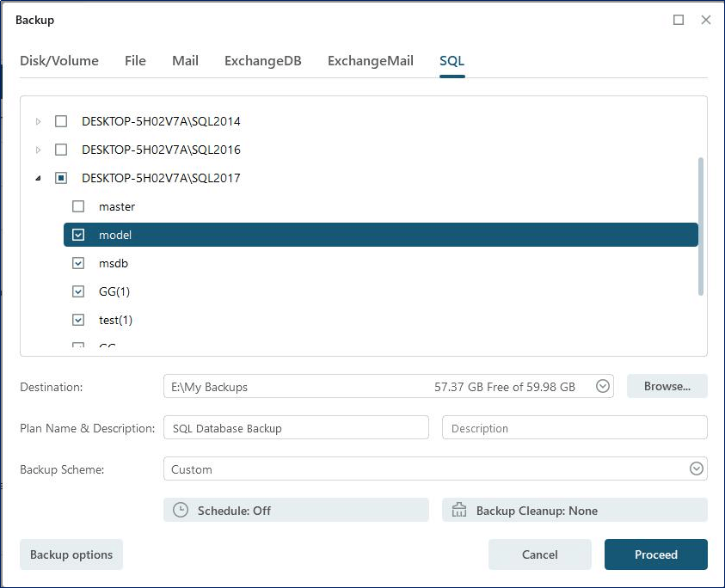Uncheck the model database checkbox

pyautogui.click(x=78, y=234)
